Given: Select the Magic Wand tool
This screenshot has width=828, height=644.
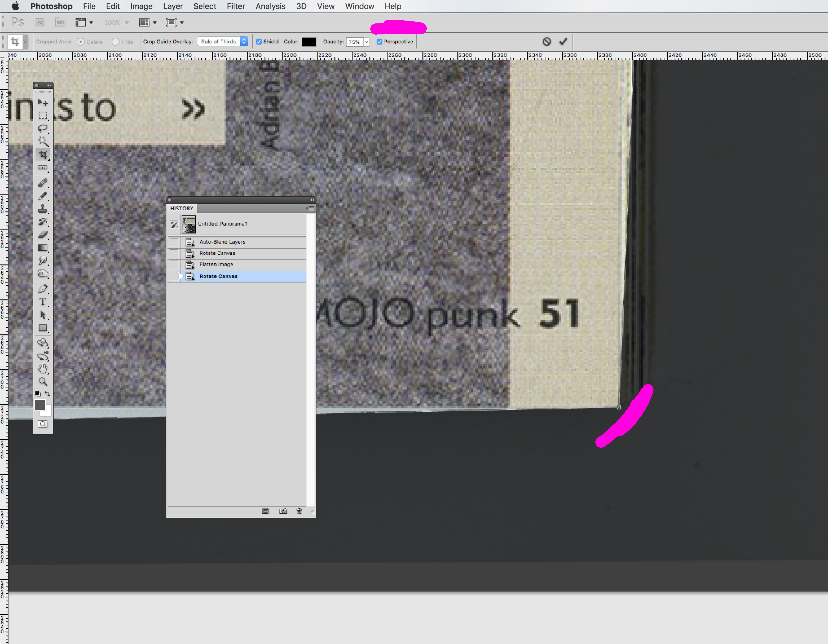Looking at the screenshot, I should click(x=43, y=141).
